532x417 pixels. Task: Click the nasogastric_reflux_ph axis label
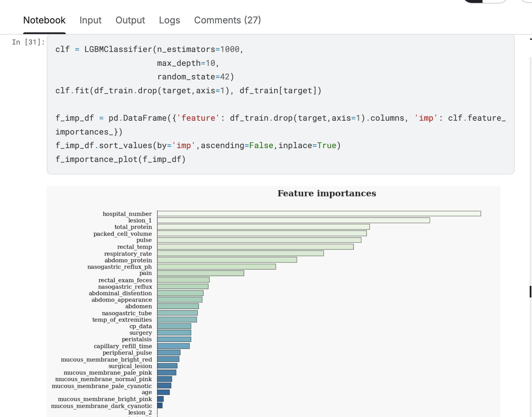[x=119, y=267]
